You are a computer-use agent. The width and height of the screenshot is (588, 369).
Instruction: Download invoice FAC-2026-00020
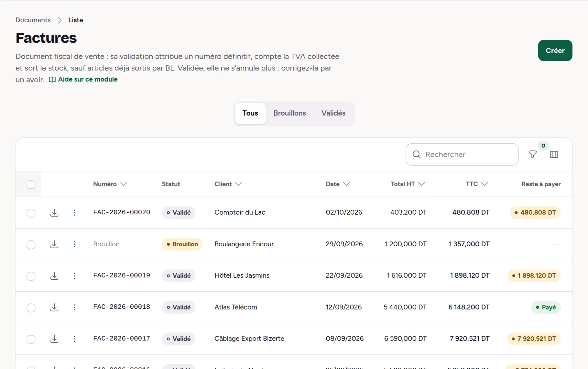[x=54, y=213]
